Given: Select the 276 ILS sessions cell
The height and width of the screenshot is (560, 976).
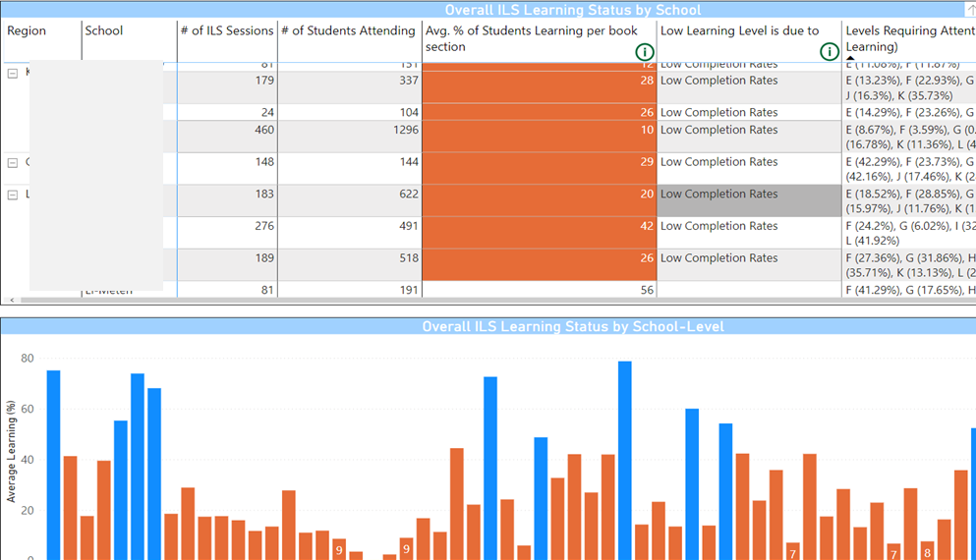Looking at the screenshot, I should 227,234.
